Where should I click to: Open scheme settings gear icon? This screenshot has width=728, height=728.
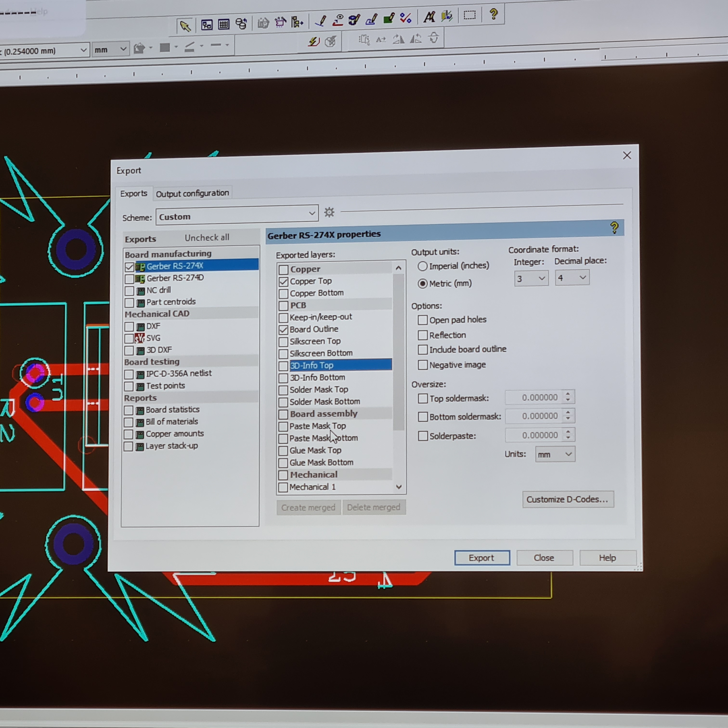point(329,213)
